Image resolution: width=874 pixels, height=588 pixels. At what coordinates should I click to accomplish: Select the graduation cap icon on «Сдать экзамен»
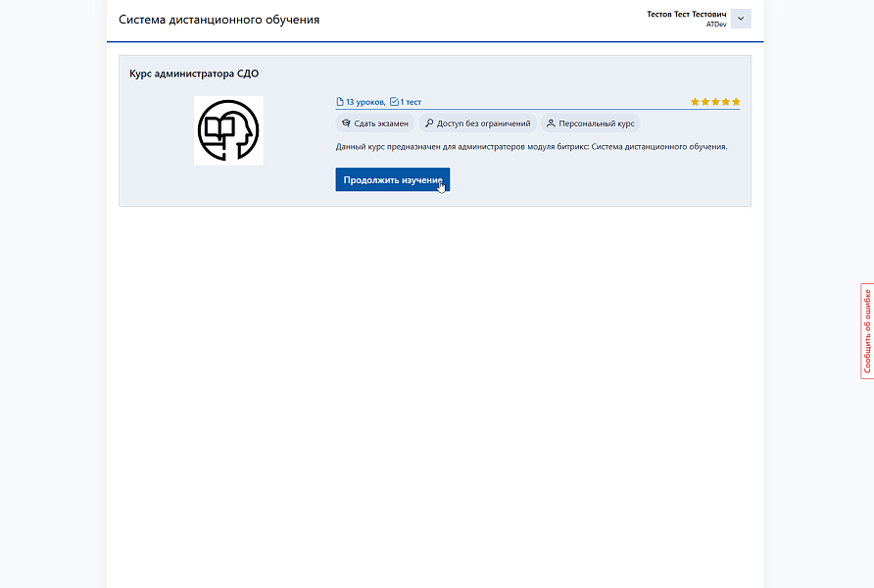[347, 122]
